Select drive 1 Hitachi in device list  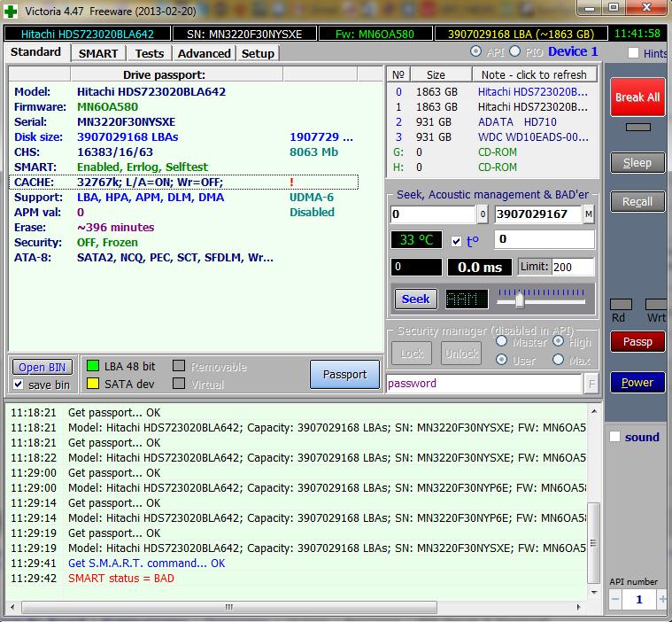[492, 107]
